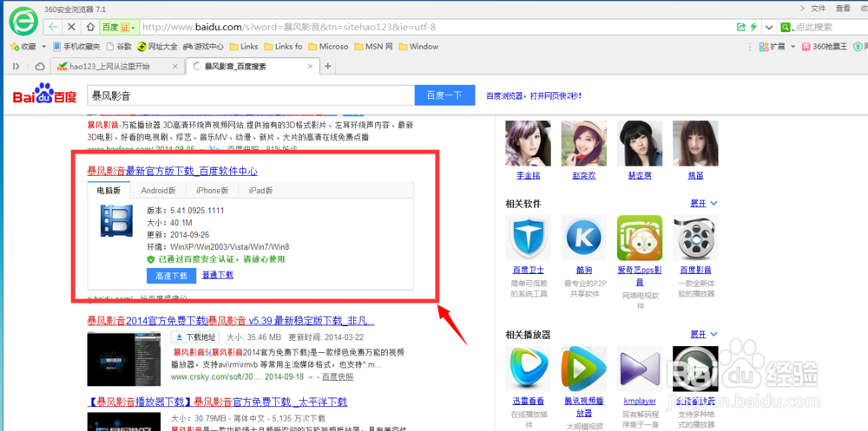Screen dimensions: 868x431
Task: Open the search engine selector icon
Action: pos(785,27)
